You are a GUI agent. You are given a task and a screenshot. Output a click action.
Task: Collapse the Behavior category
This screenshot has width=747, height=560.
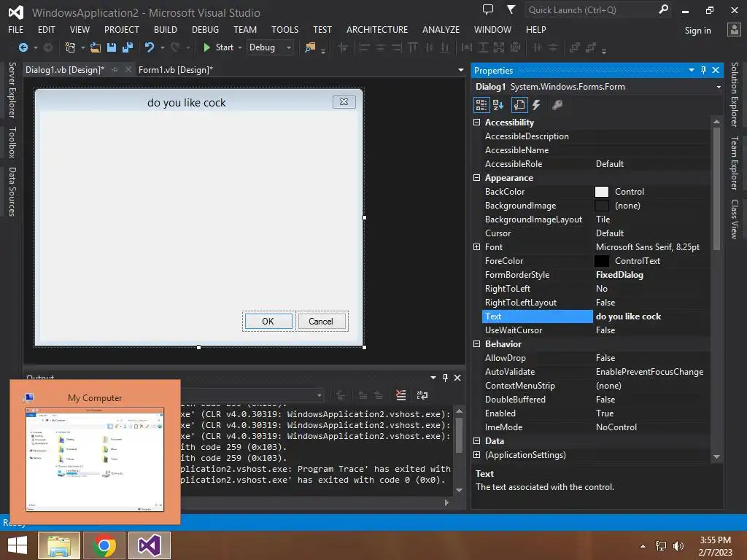click(476, 344)
